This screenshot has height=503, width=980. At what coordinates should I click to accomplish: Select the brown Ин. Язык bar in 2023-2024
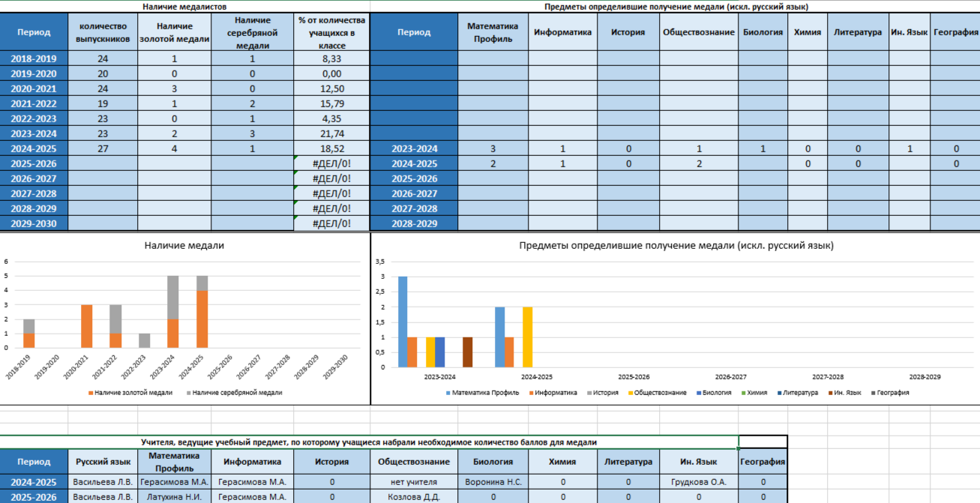(468, 352)
